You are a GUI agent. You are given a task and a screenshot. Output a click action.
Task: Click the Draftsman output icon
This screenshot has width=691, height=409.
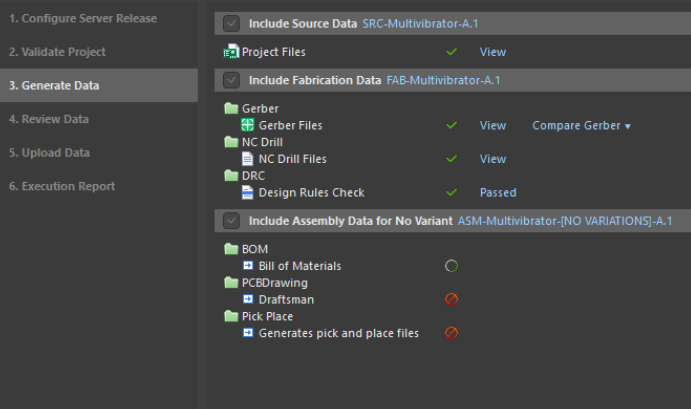[x=248, y=299]
